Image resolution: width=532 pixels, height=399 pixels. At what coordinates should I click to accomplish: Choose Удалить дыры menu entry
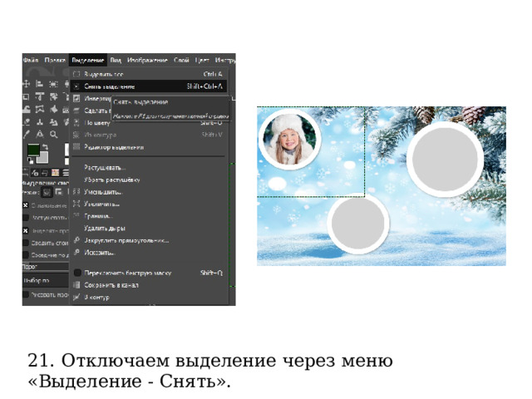click(x=148, y=229)
